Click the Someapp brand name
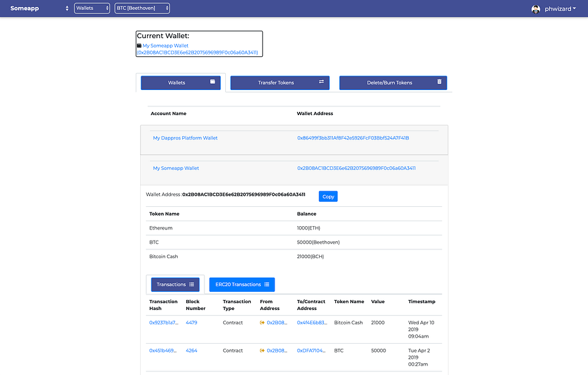 point(24,8)
